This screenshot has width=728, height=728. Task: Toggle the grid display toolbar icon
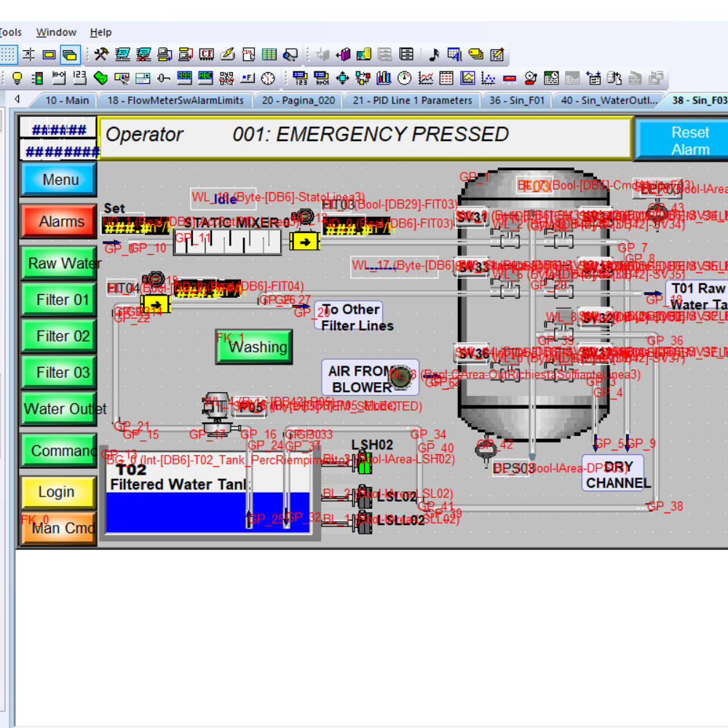pyautogui.click(x=9, y=54)
